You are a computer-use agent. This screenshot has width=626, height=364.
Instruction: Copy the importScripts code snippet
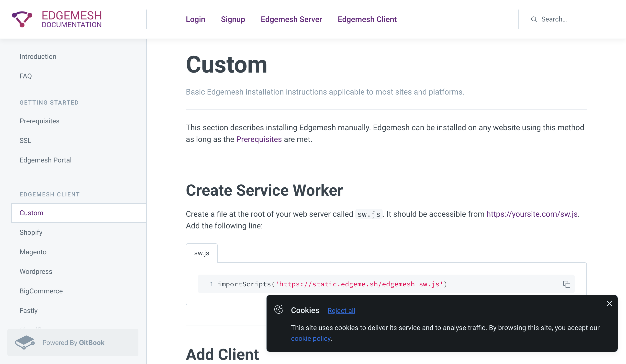[x=566, y=284]
